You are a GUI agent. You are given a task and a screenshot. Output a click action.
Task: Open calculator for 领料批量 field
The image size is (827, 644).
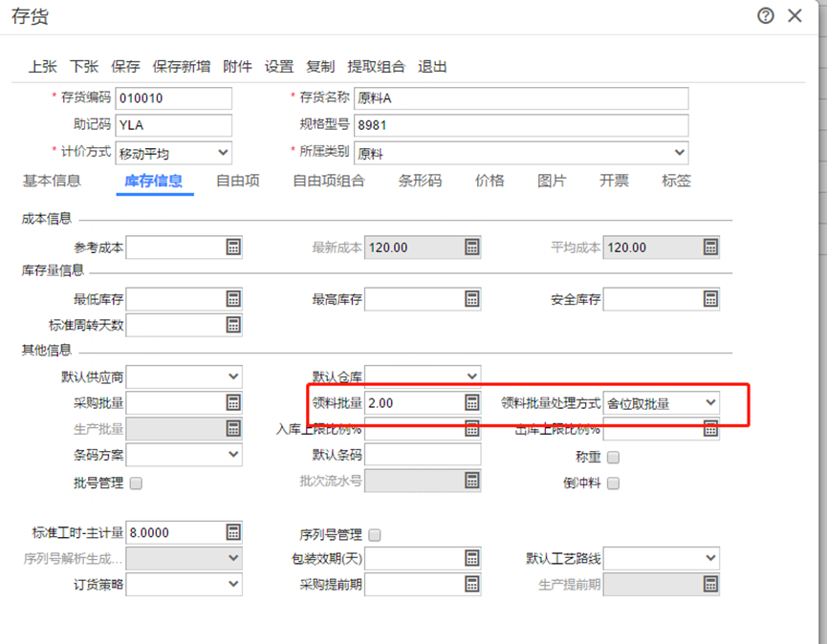(471, 402)
